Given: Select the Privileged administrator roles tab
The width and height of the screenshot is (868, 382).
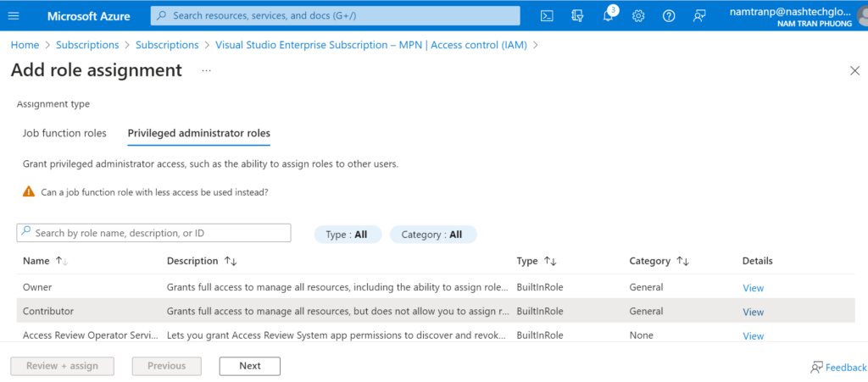Looking at the screenshot, I should pyautogui.click(x=198, y=133).
